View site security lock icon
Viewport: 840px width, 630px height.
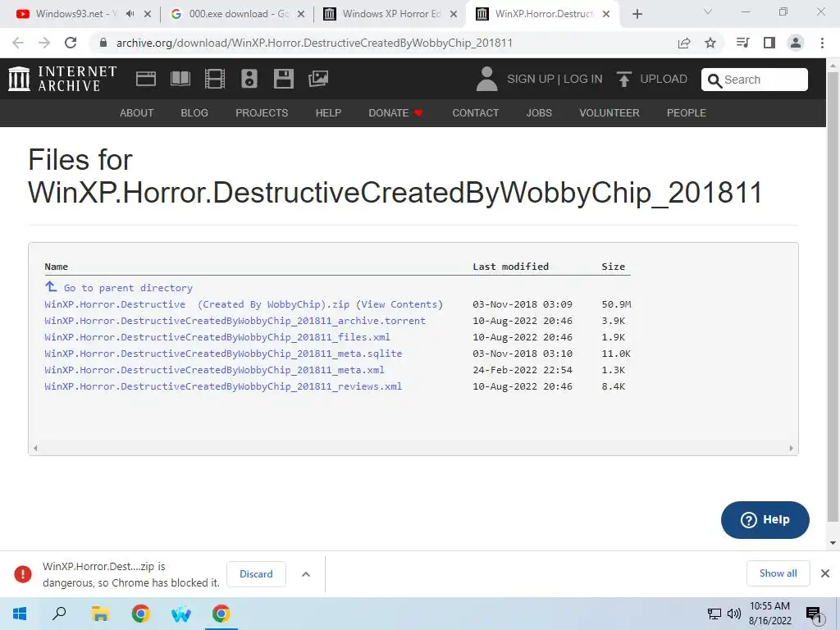[103, 43]
